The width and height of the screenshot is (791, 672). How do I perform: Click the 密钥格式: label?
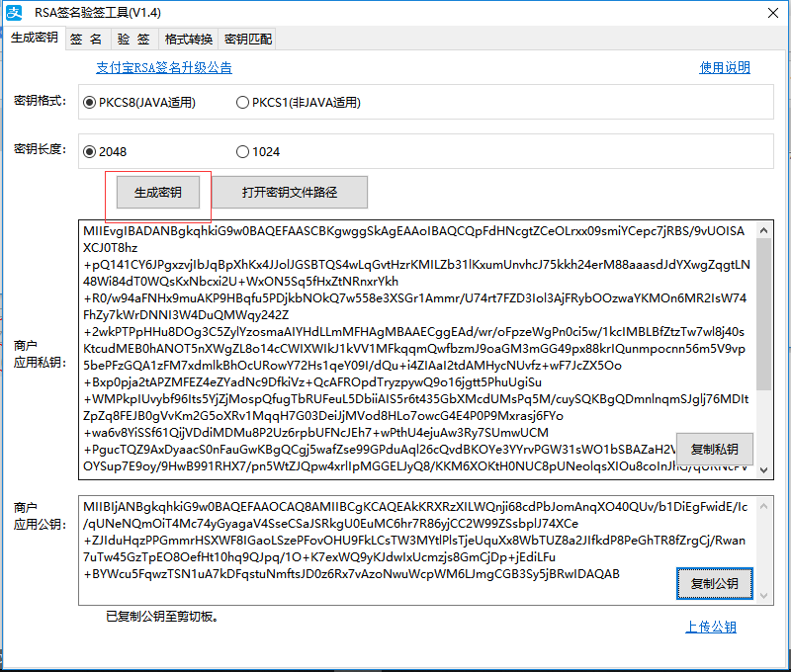click(40, 101)
